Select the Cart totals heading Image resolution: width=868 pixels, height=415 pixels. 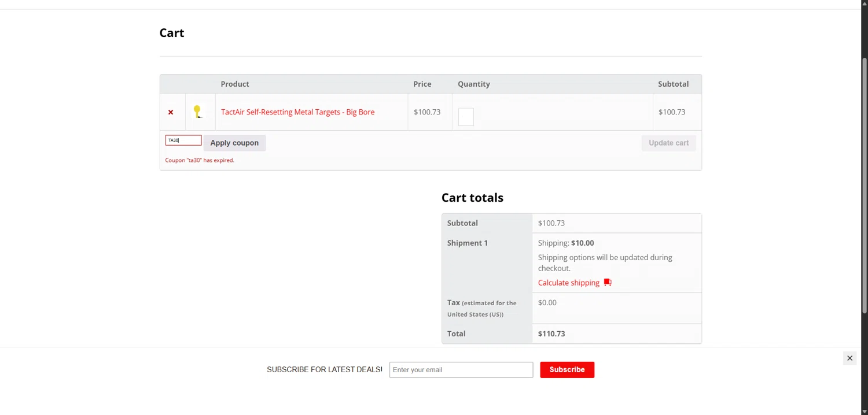(x=472, y=198)
